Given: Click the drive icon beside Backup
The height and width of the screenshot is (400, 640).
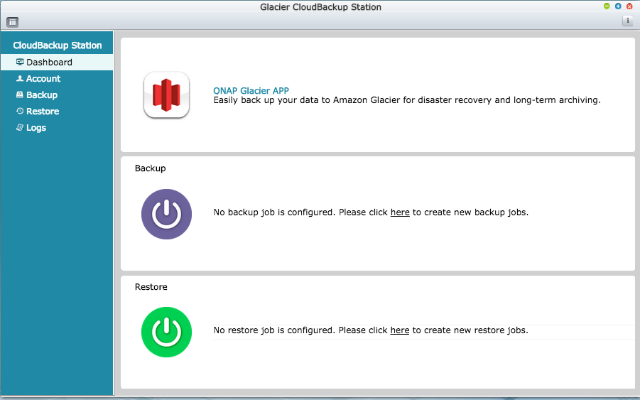Looking at the screenshot, I should click(x=20, y=95).
